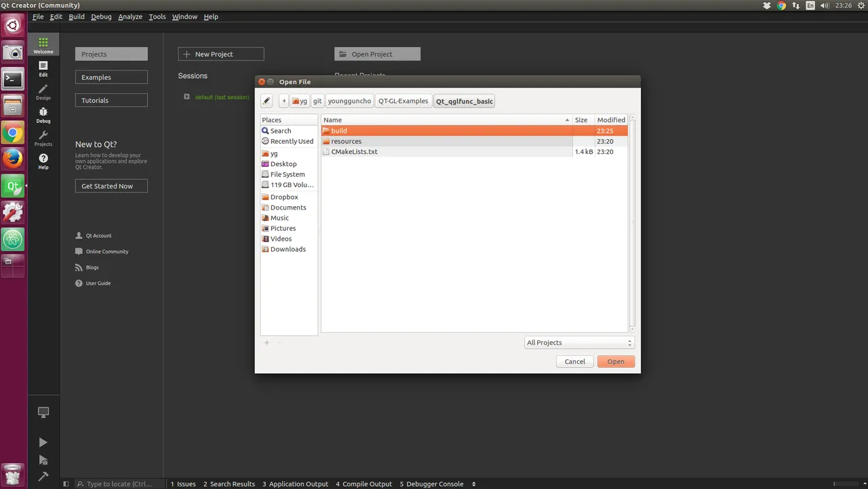Toggle the sidebar button in status bar
The width and height of the screenshot is (868, 489).
pyautogui.click(x=66, y=484)
